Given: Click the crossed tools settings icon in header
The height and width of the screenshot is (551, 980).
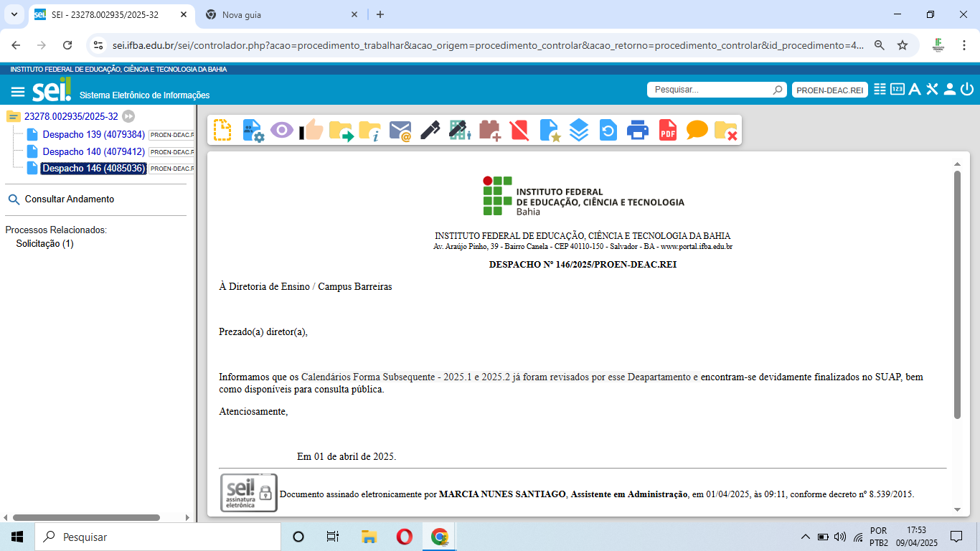Looking at the screenshot, I should click(x=932, y=89).
